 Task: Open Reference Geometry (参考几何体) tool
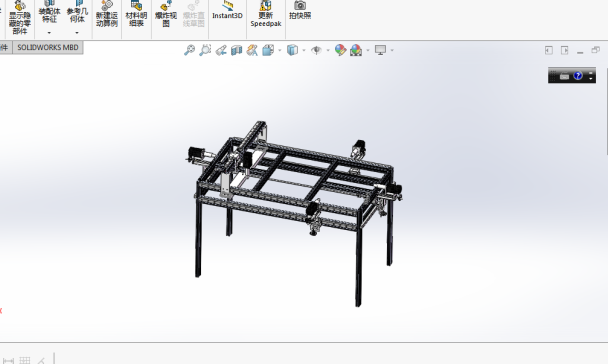(x=77, y=12)
